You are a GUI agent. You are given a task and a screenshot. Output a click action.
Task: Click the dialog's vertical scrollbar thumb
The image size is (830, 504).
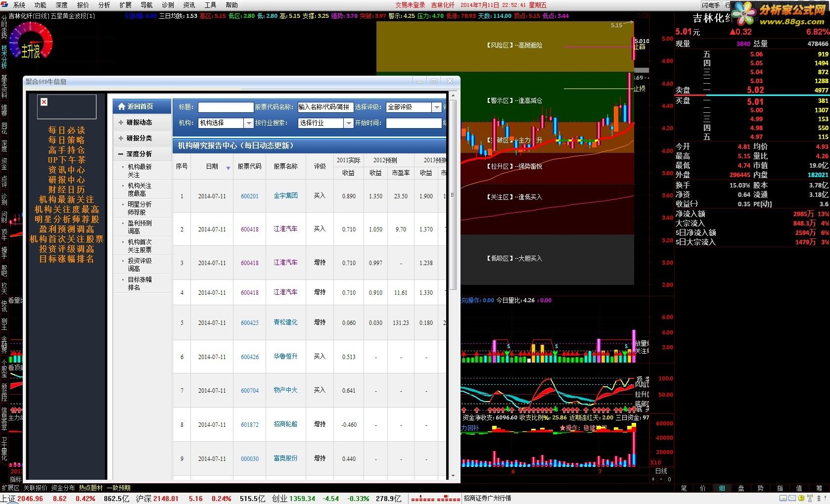pyautogui.click(x=453, y=194)
